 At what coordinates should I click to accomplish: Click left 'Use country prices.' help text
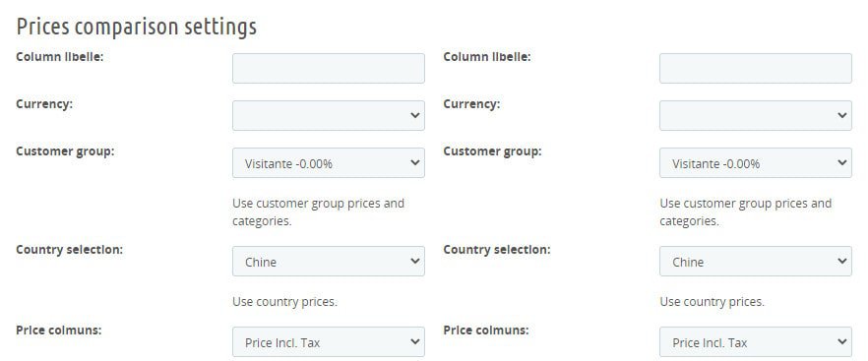[285, 302]
